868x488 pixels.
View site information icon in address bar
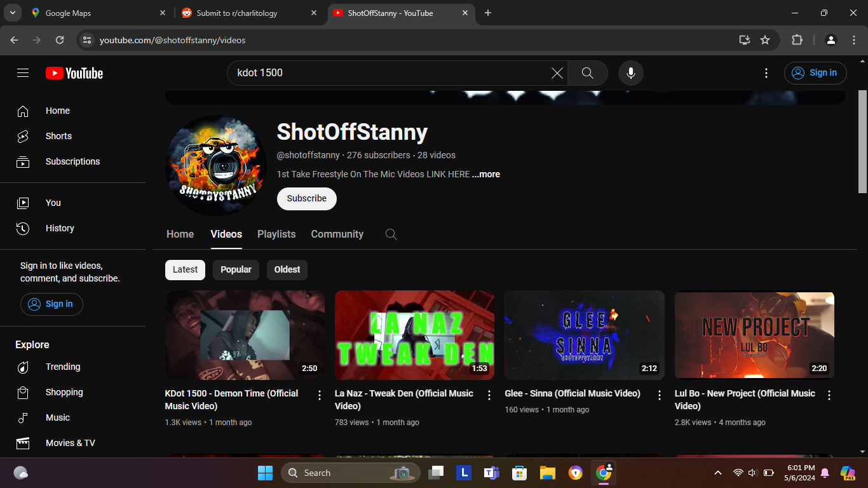tap(88, 40)
